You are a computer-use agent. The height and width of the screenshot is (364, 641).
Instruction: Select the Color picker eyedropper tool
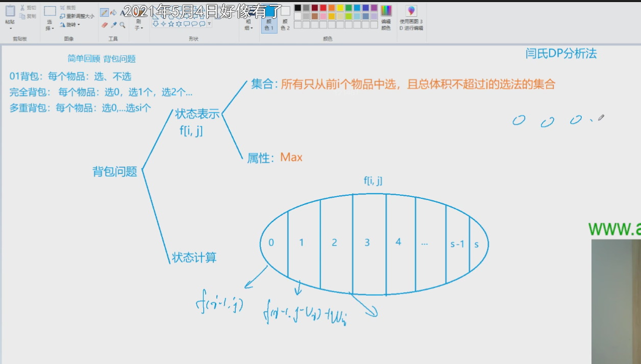pos(114,25)
